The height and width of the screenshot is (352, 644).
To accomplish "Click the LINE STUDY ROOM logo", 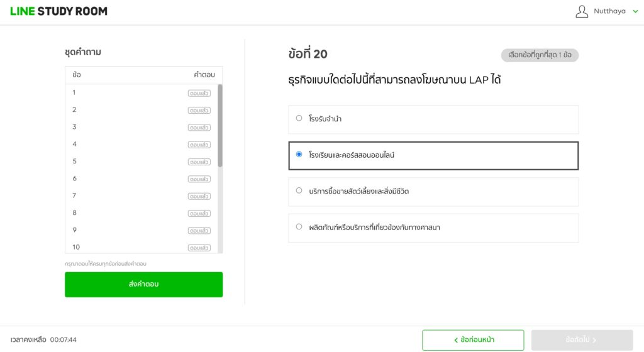I will 58,11.
